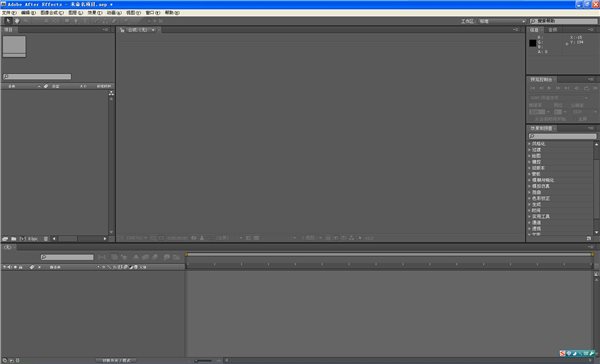600x364 pixels.
Task: Click Project panel horizontal scroll right arrow
Action: [105, 239]
